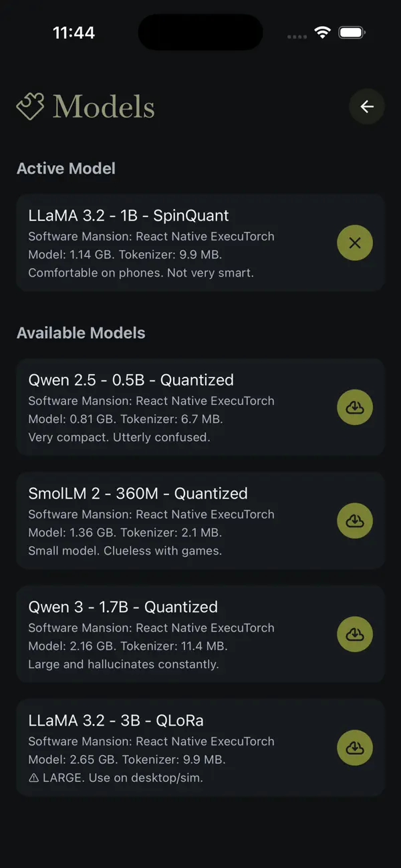Tap the time display in the status bar
Image resolution: width=401 pixels, height=868 pixels.
point(74,32)
